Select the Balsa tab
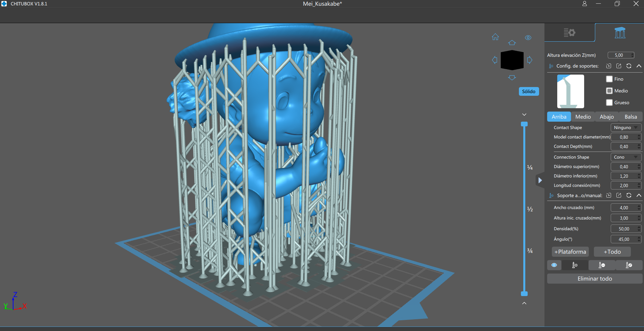644x331 pixels. click(x=631, y=117)
